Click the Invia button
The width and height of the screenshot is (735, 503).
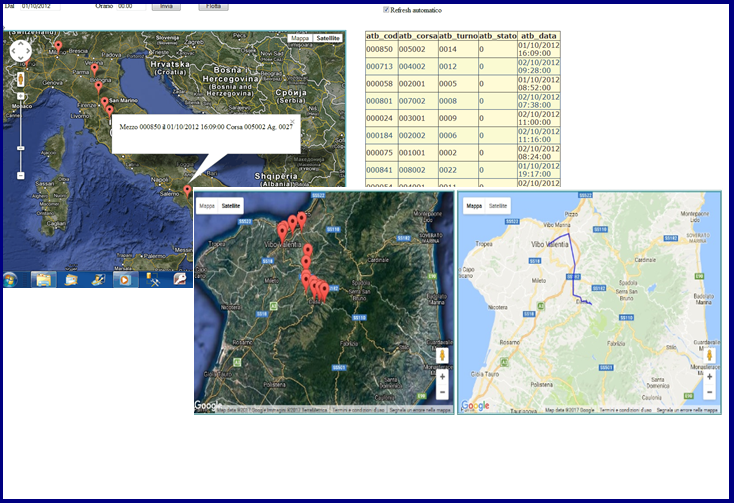pyautogui.click(x=166, y=7)
